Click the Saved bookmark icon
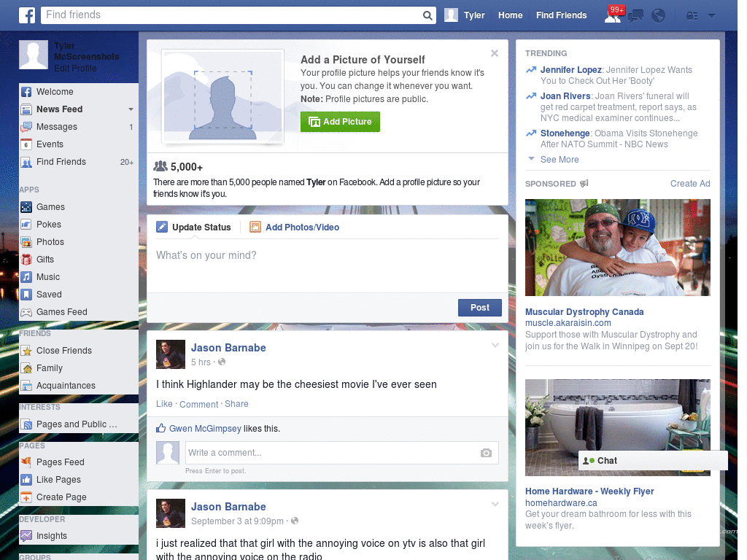Image resolution: width=747 pixels, height=560 pixels. point(26,295)
